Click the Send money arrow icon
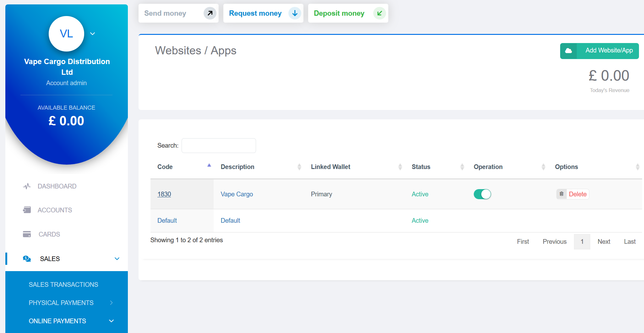 (210, 13)
